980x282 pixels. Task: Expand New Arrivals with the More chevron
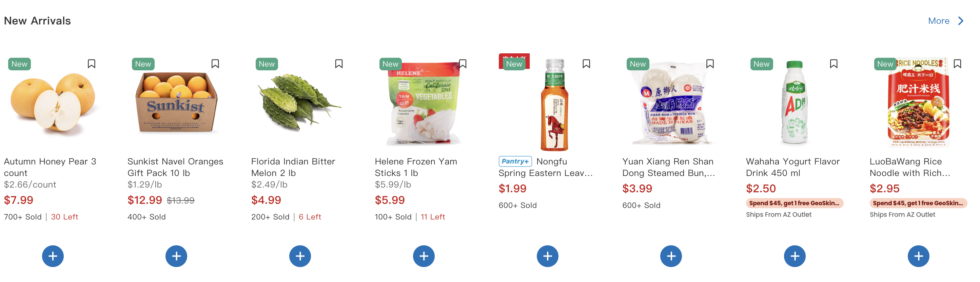(x=961, y=21)
